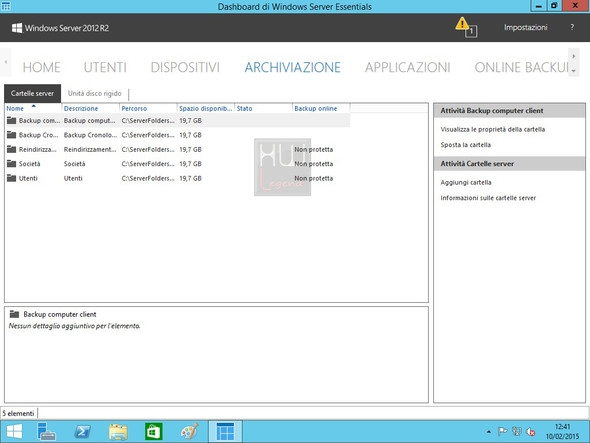Open Paint from the taskbar
The height and width of the screenshot is (443, 590).
189,431
